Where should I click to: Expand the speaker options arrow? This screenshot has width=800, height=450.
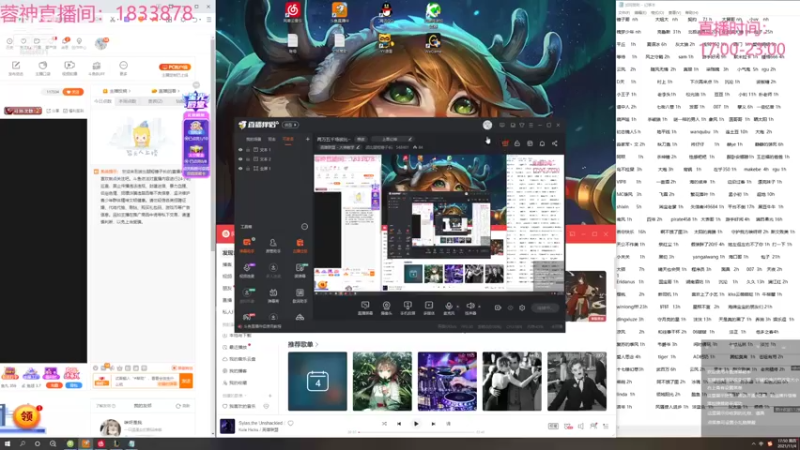pyautogui.click(x=479, y=306)
